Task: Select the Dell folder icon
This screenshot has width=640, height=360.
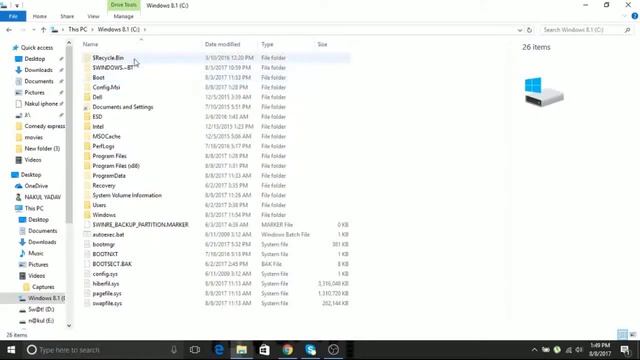Action: (87, 97)
